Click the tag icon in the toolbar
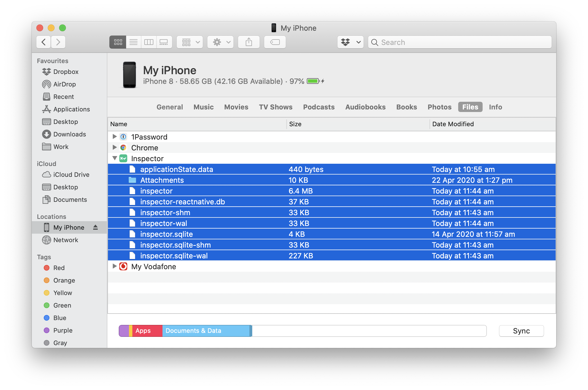 tap(274, 42)
